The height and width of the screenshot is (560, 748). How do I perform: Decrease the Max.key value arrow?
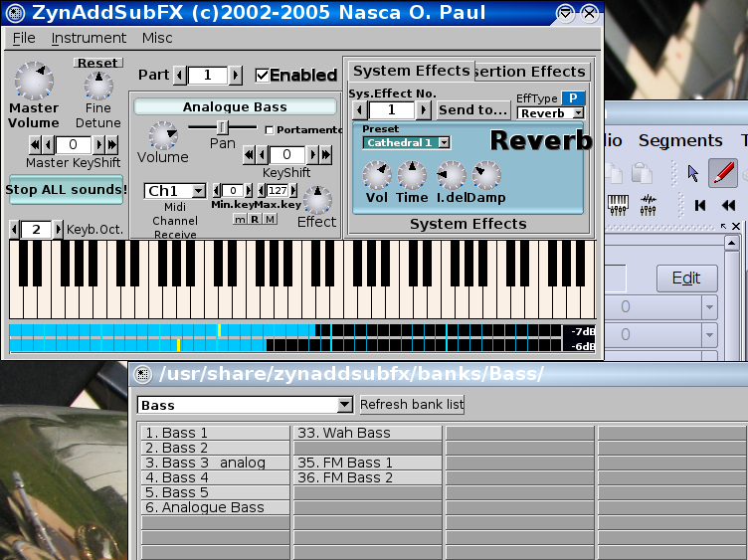[x=262, y=191]
